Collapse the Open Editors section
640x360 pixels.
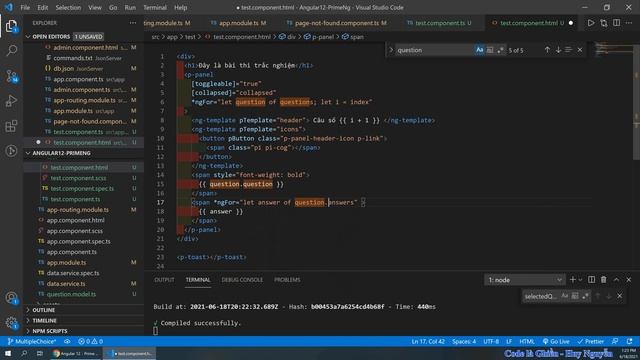point(28,36)
